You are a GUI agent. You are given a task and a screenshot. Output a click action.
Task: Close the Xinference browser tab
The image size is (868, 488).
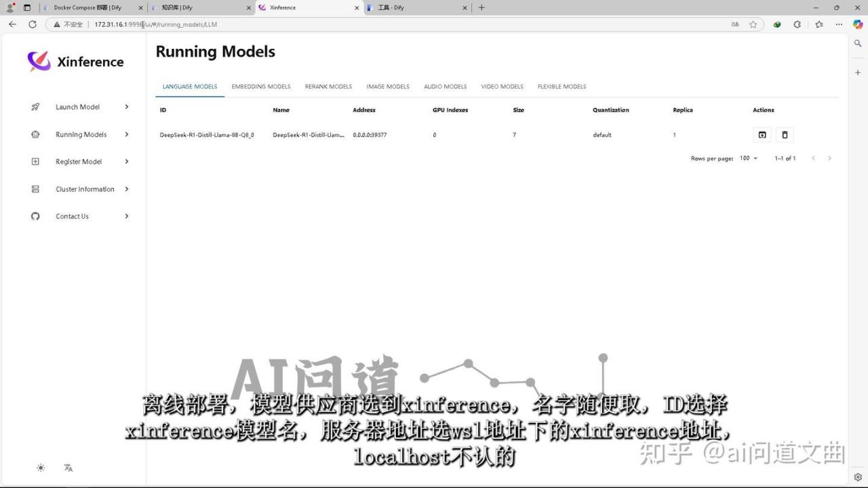[357, 7]
